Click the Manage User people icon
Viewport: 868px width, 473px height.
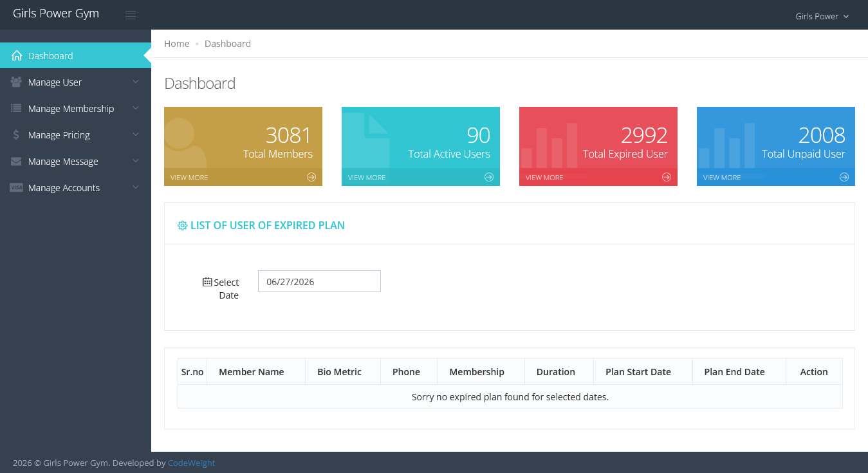pos(17,82)
